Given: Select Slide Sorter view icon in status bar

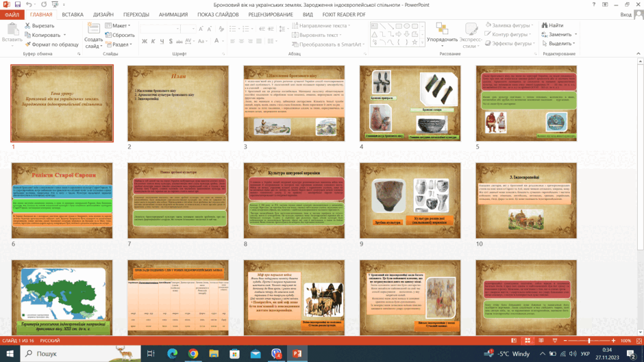Looking at the screenshot, I should click(x=528, y=341).
